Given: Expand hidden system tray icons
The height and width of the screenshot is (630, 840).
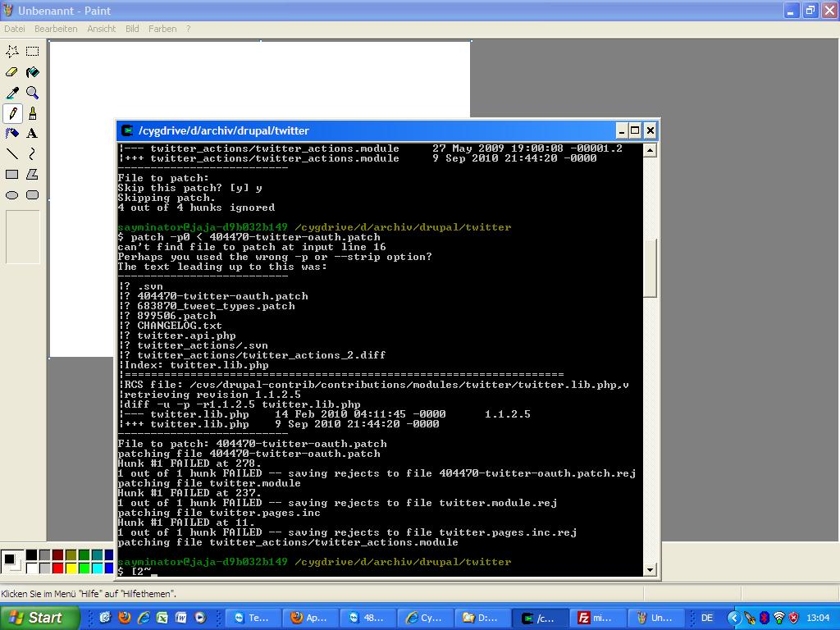Looking at the screenshot, I should (x=735, y=618).
